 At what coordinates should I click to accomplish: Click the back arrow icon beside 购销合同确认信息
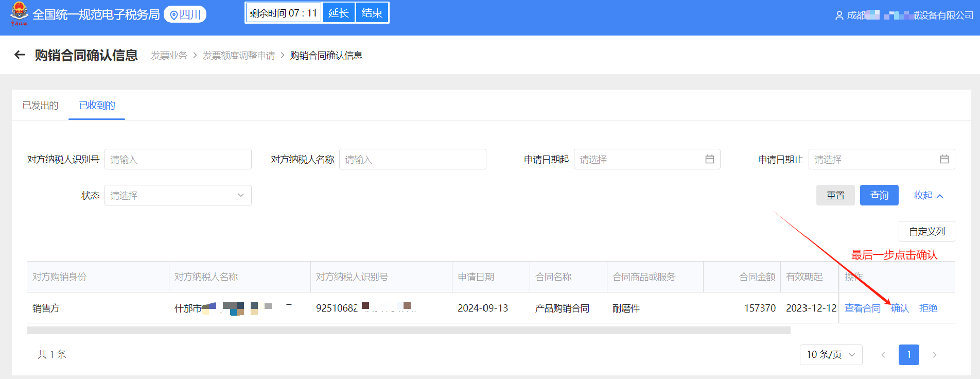tap(20, 55)
